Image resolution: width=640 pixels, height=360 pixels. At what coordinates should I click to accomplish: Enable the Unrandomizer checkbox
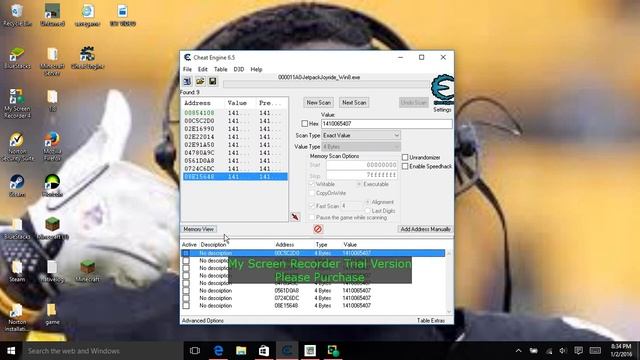(405, 157)
